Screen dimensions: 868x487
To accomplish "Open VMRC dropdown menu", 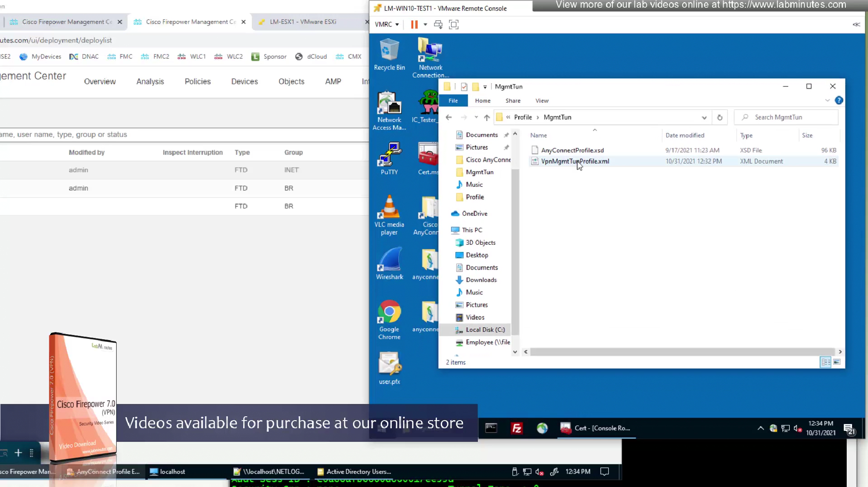I will [387, 25].
